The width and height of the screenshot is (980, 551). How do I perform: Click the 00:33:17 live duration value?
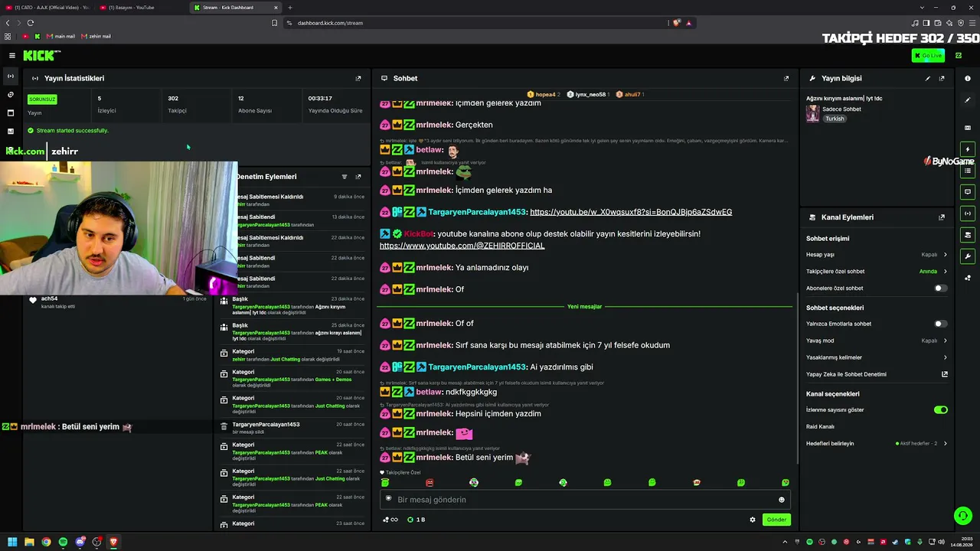coord(320,99)
